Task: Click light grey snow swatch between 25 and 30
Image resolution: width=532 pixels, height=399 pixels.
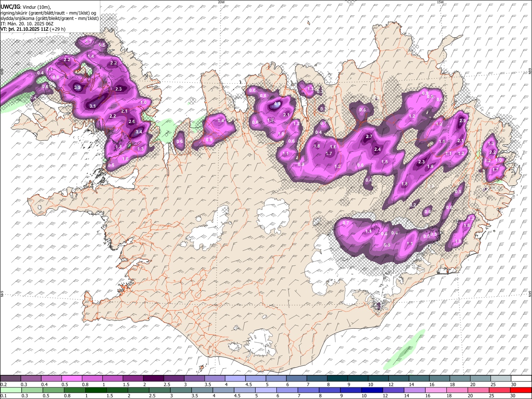Action: [501, 378]
